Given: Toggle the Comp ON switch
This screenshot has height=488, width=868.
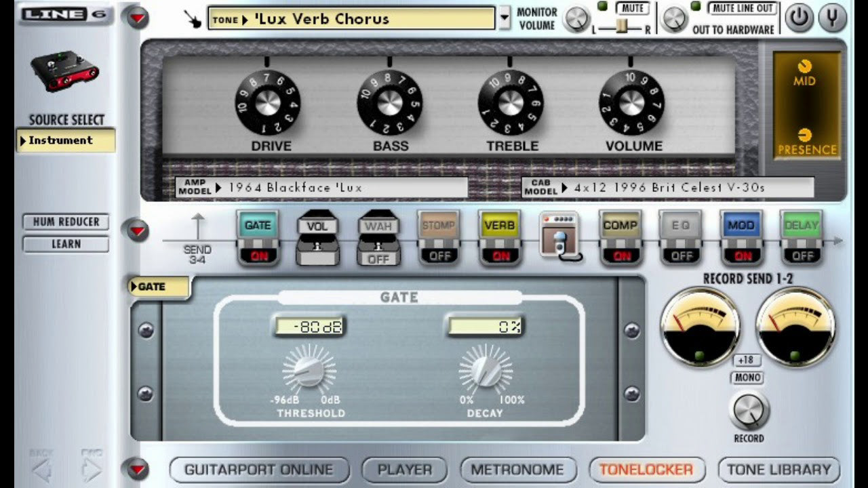Looking at the screenshot, I should 620,256.
